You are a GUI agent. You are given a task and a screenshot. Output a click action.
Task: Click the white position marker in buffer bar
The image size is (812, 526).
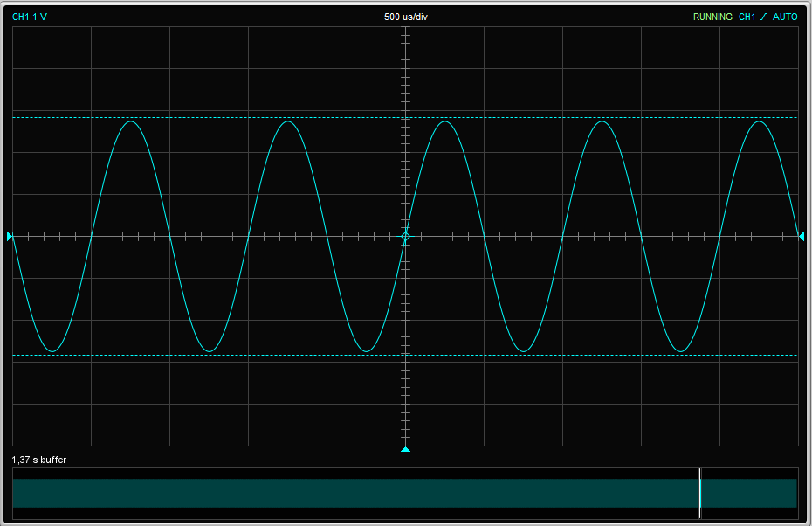700,493
